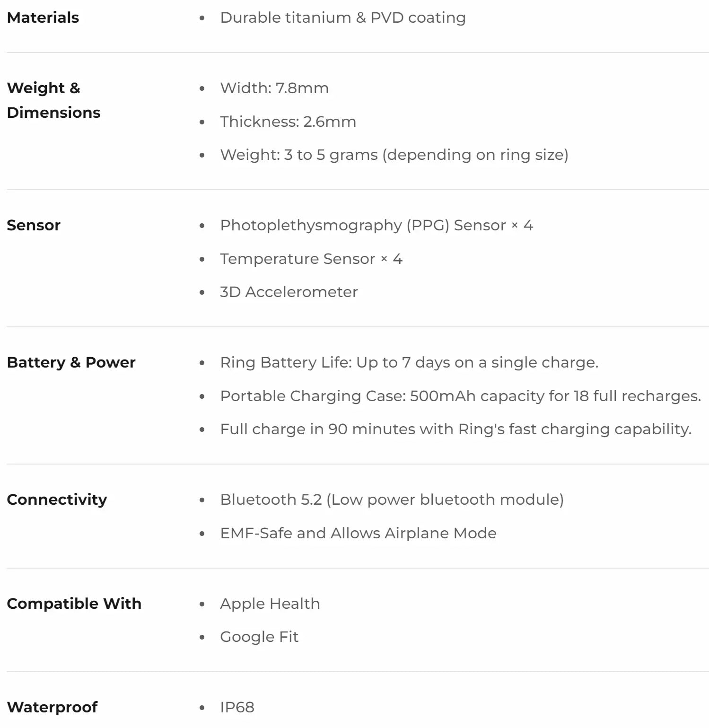Click the EMF-Safe and Airplane Mode line
This screenshot has width=709, height=728.
click(358, 533)
